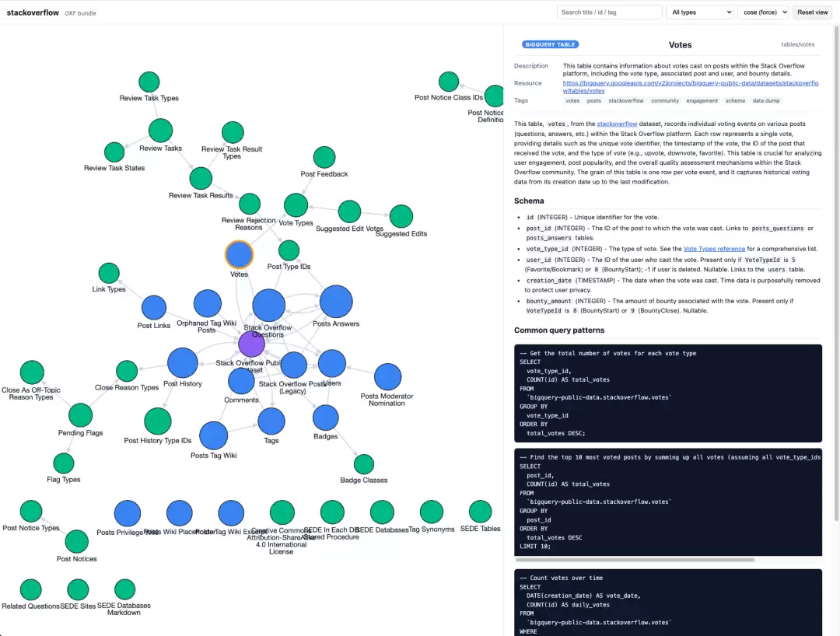This screenshot has width=840, height=636.
Task: Open the Posts Moderator Nomination node
Action: click(x=388, y=377)
